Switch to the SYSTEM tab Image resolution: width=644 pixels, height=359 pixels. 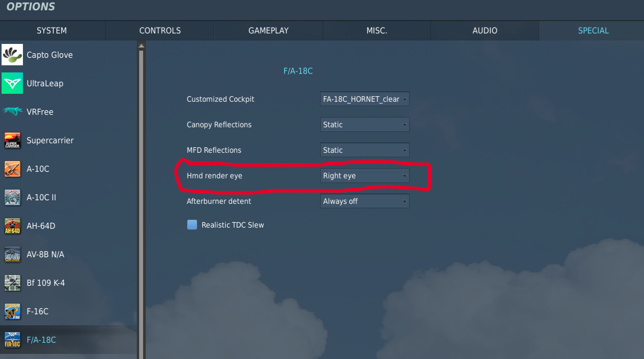(52, 30)
